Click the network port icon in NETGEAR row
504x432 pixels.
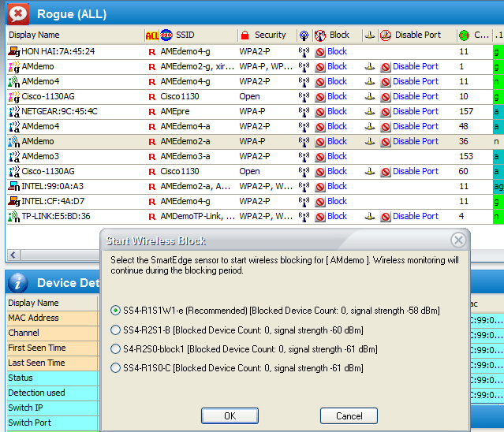[x=370, y=112]
